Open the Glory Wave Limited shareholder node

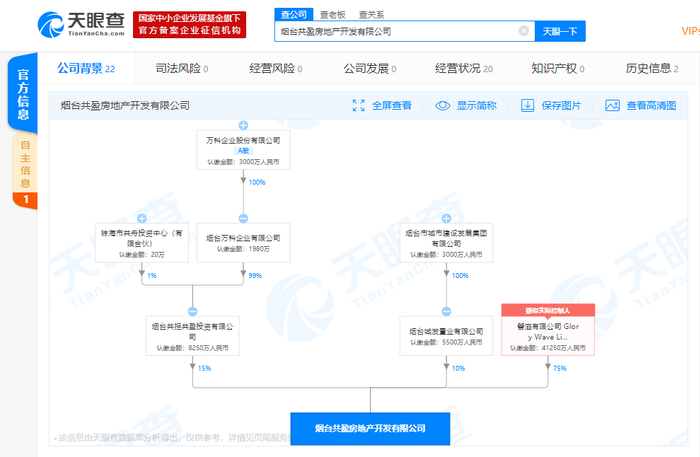coord(548,336)
